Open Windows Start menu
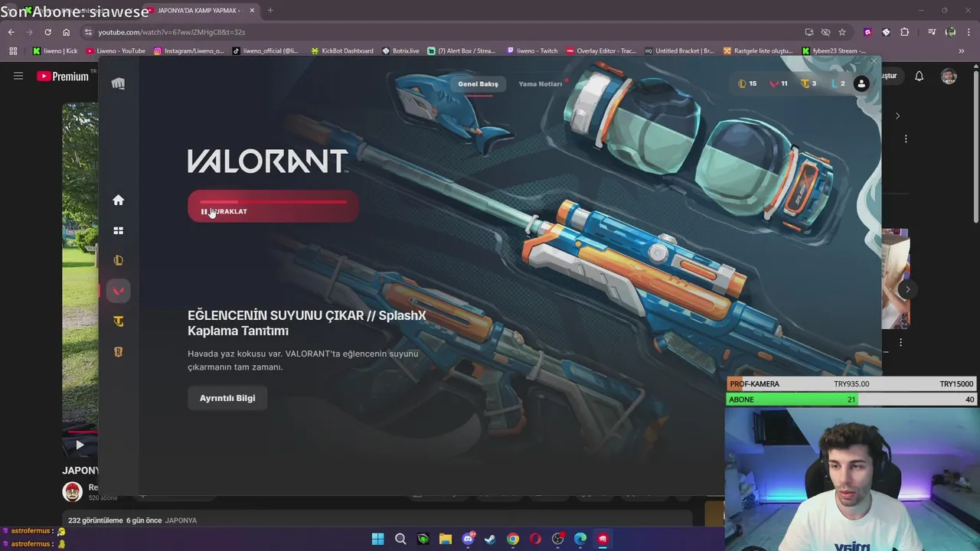The image size is (980, 551). coord(377,539)
